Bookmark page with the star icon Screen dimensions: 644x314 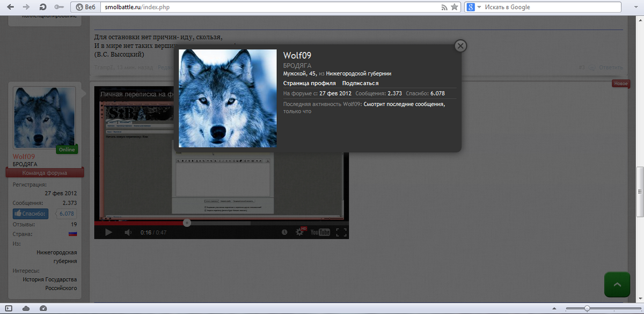point(455,7)
